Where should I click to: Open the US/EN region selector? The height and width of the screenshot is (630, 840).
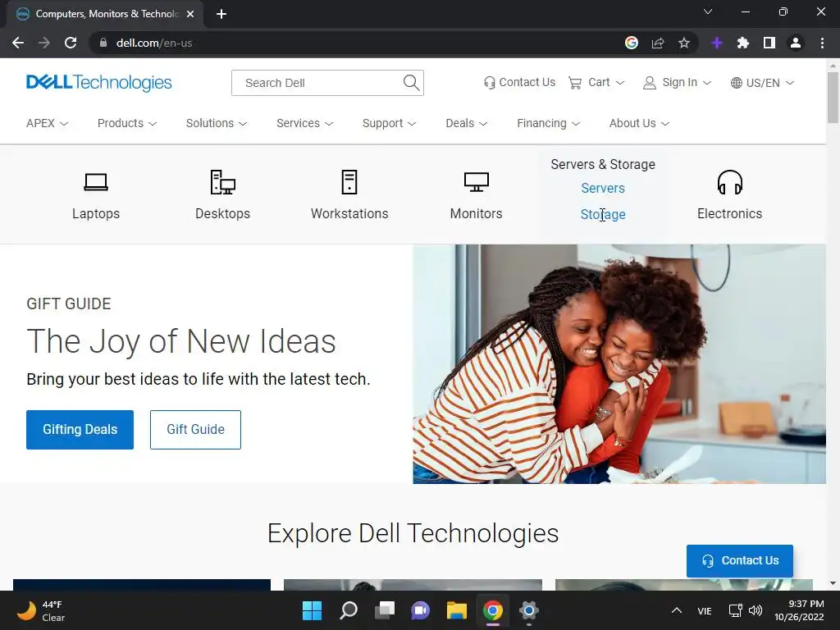click(762, 83)
